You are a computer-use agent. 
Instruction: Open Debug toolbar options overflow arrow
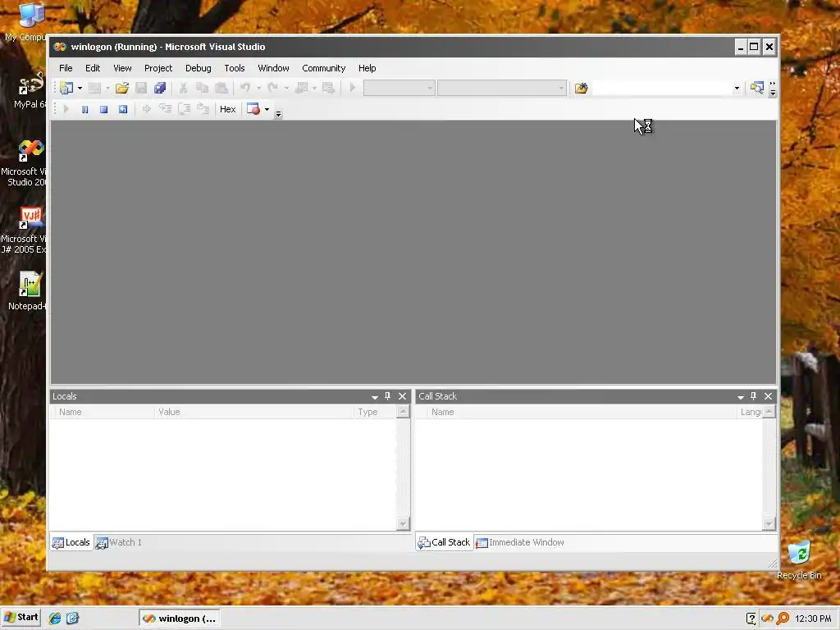279,113
